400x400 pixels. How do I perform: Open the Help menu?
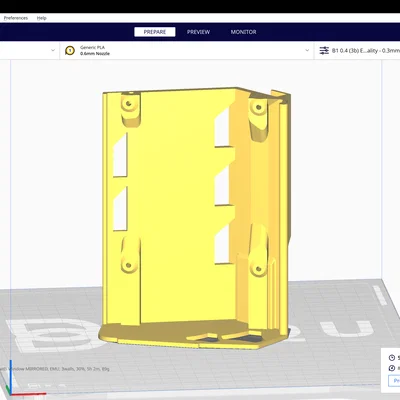tap(42, 18)
